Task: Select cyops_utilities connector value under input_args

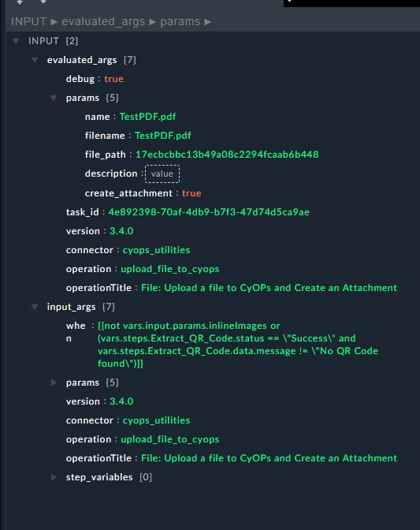Action: click(156, 420)
